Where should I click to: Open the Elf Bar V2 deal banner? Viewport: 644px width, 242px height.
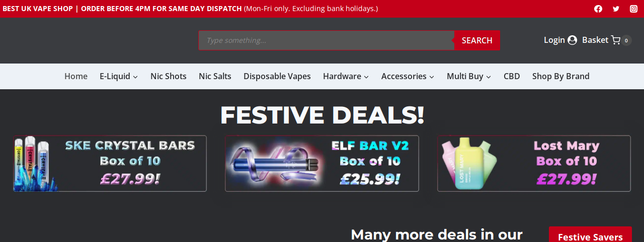tap(322, 163)
